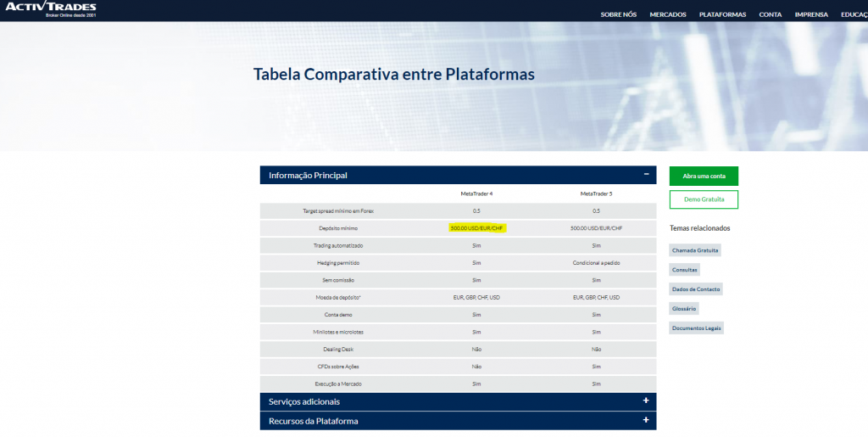Click the plus icon on Serviços adicionais
The image size is (868, 437).
point(645,401)
